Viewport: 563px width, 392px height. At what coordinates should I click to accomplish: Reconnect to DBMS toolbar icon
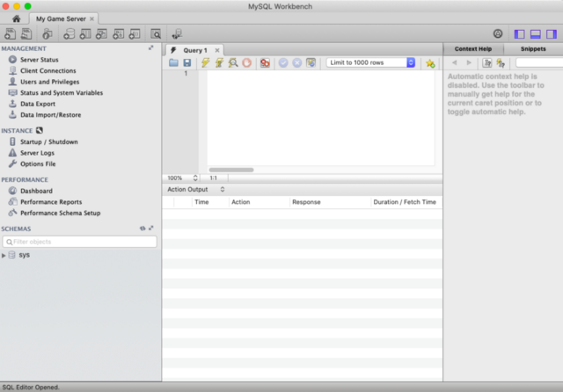click(x=177, y=33)
